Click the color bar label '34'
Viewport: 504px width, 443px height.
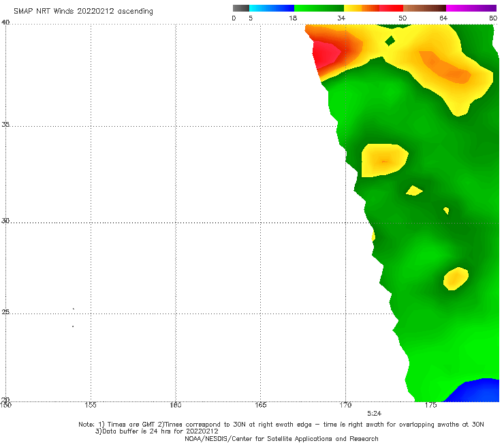tap(341, 18)
